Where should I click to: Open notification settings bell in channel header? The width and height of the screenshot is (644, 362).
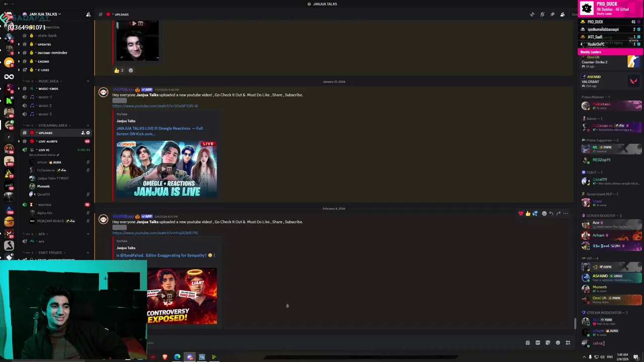coord(542,14)
